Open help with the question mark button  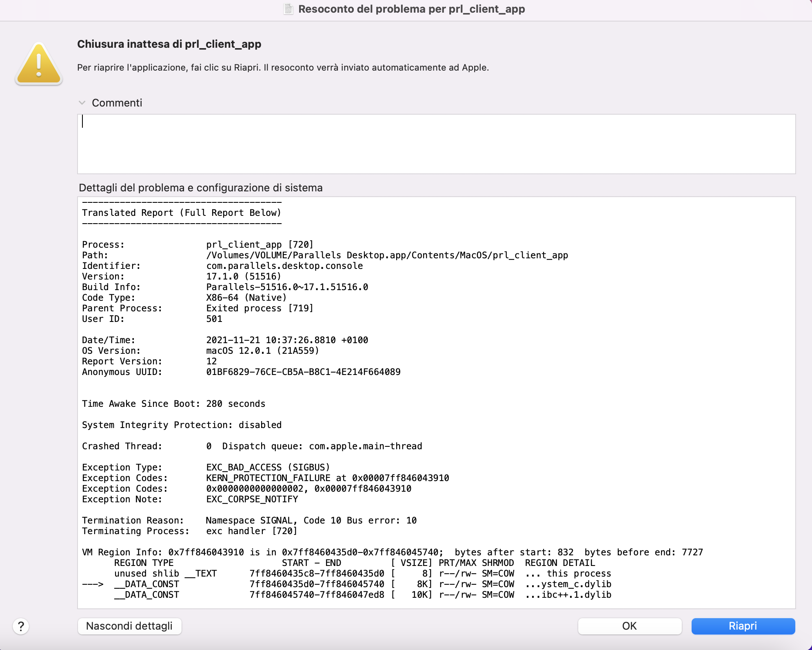tap(21, 626)
